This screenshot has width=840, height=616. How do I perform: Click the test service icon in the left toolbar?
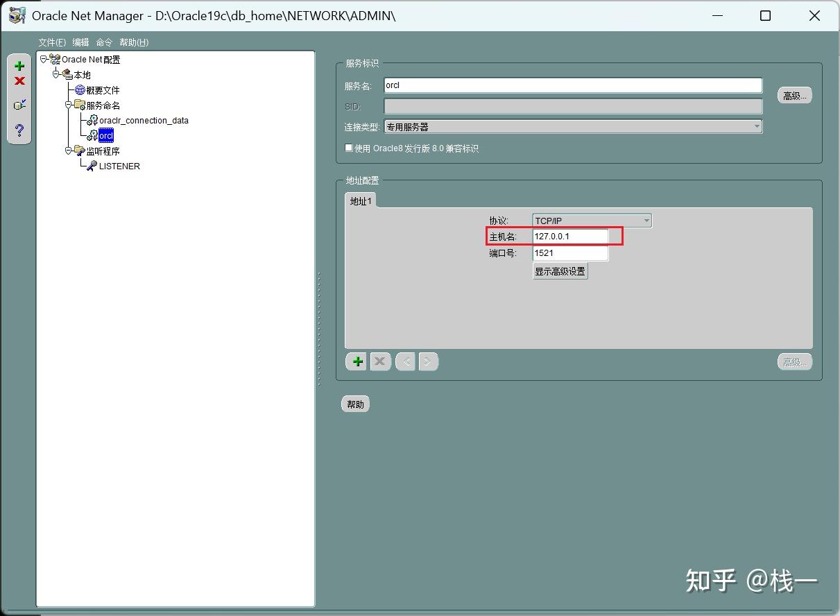pyautogui.click(x=19, y=105)
